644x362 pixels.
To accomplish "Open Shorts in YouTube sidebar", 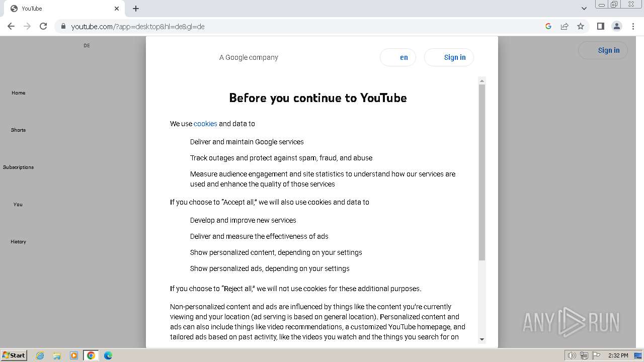I will 18,130.
